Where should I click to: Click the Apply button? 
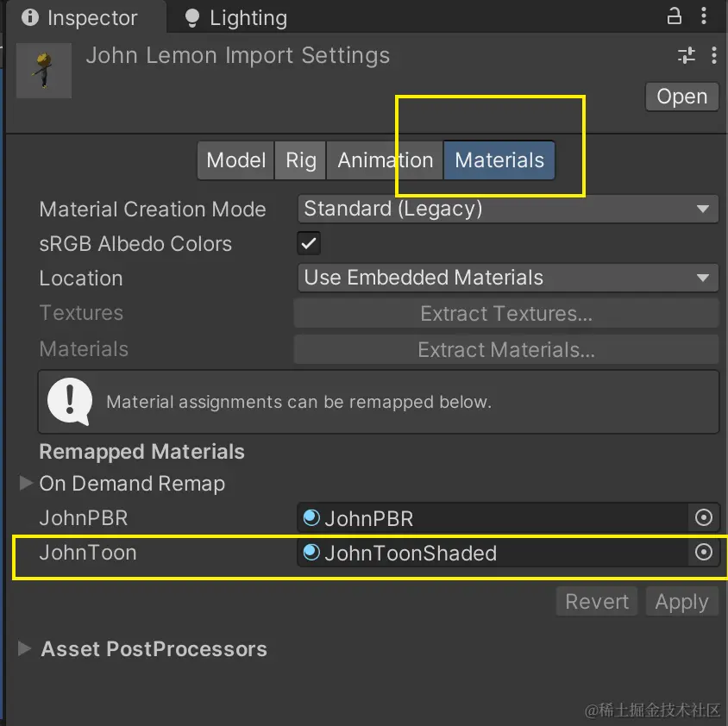point(681,602)
